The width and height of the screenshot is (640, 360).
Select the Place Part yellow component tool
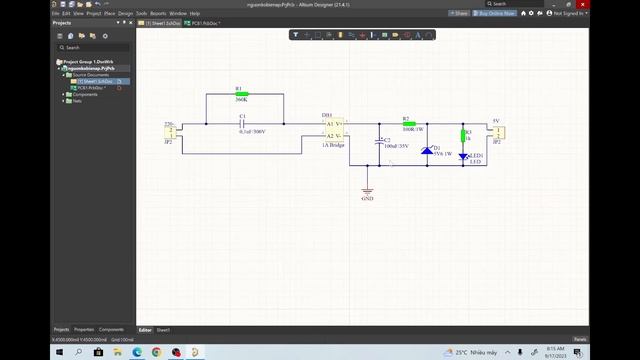[340, 35]
